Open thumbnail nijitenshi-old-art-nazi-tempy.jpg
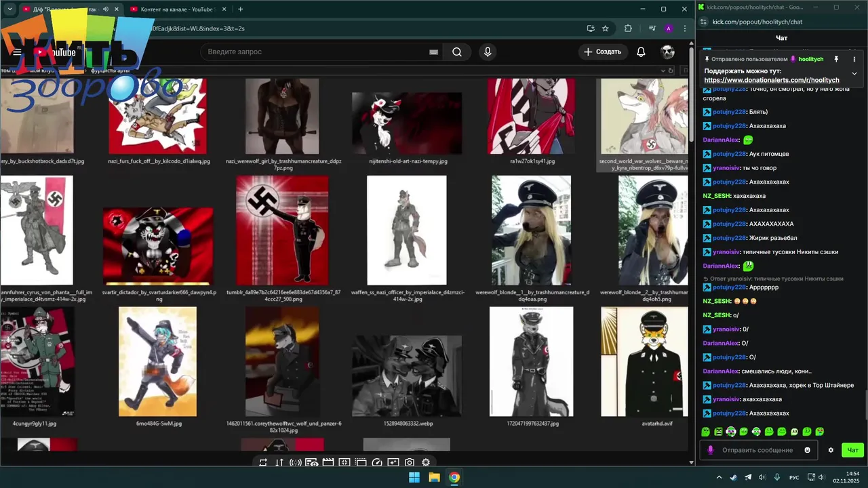Image resolution: width=868 pixels, height=488 pixels. point(407,123)
